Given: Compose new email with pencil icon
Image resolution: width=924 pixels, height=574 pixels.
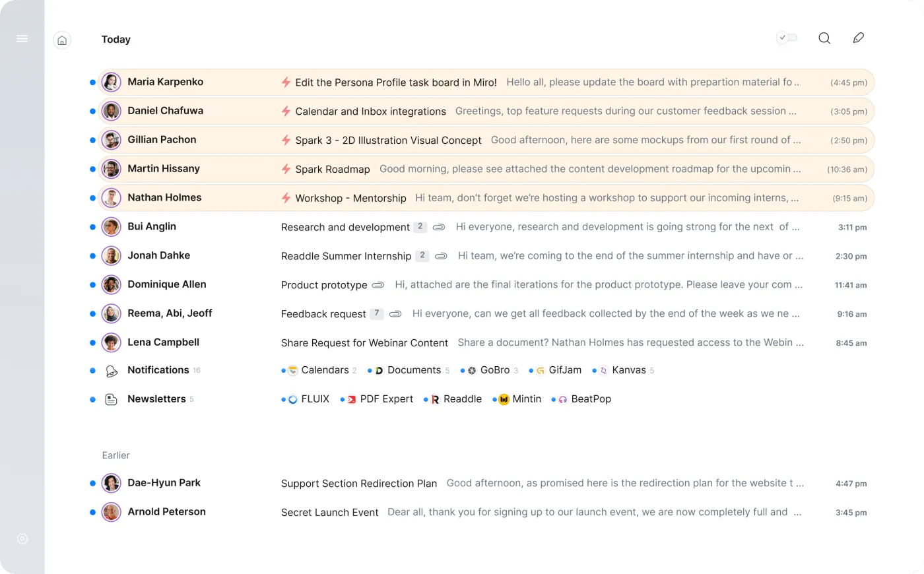Looking at the screenshot, I should 858,38.
